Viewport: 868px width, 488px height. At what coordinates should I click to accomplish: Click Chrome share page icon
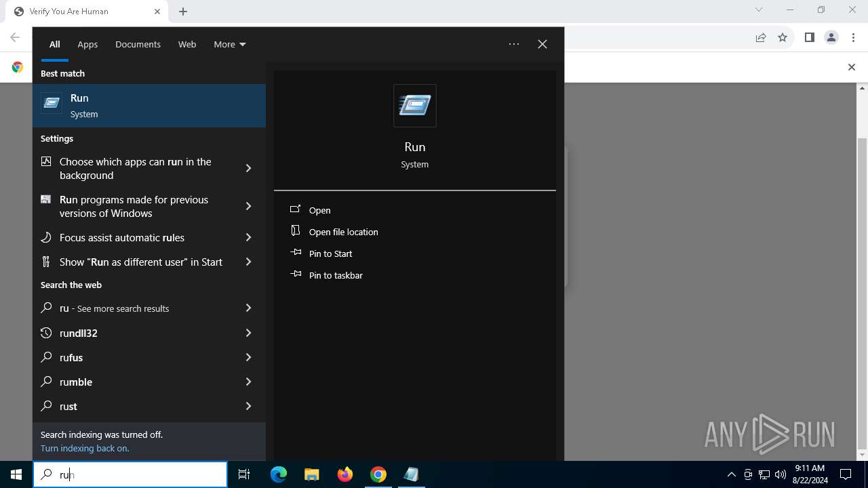tap(761, 37)
